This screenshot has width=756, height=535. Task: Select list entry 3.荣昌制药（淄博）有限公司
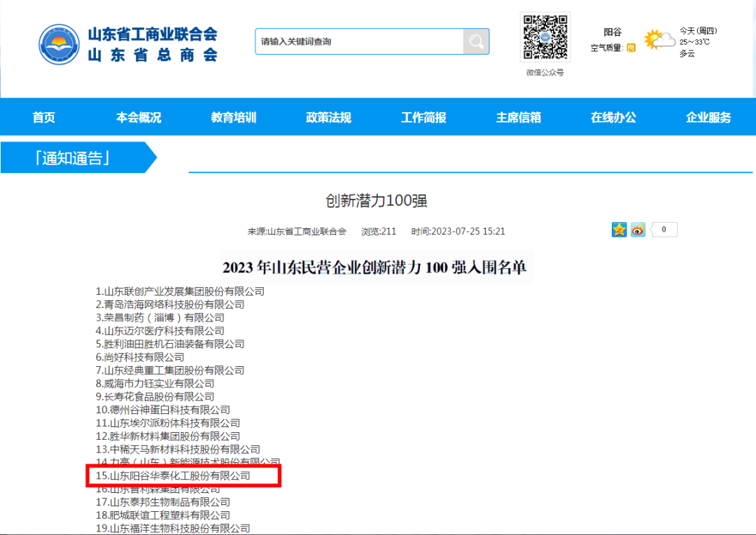tap(160, 317)
